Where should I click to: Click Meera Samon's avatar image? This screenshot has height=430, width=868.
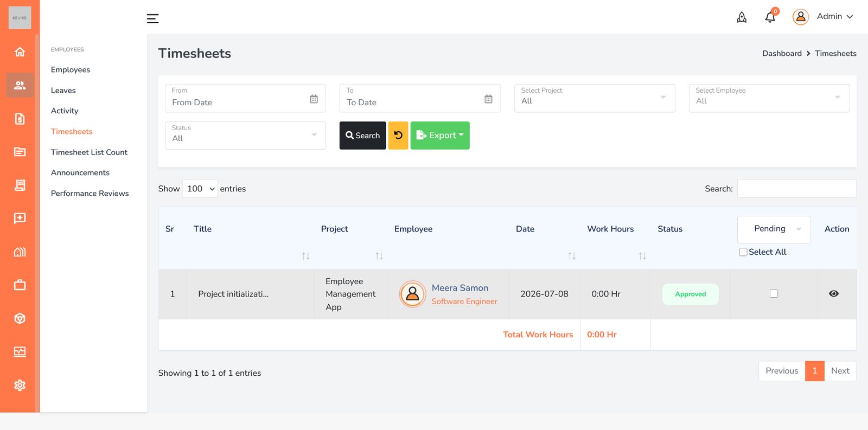coord(412,294)
